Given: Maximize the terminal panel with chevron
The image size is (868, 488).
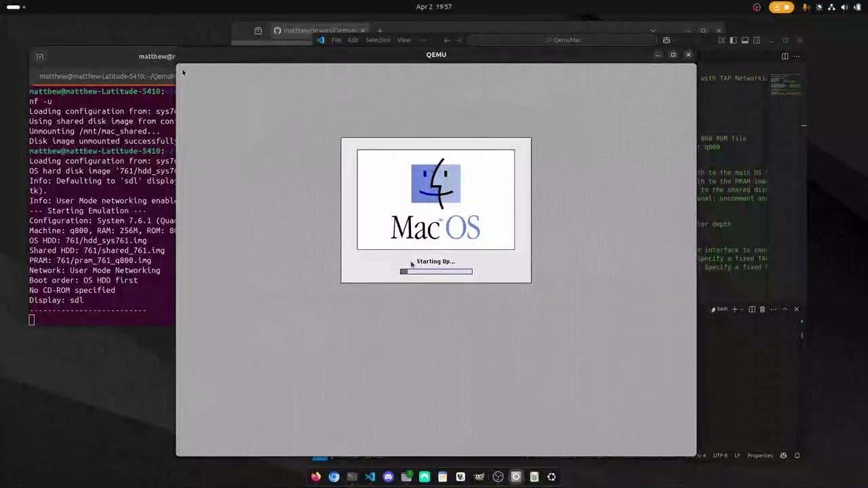Looking at the screenshot, I should tap(785, 309).
